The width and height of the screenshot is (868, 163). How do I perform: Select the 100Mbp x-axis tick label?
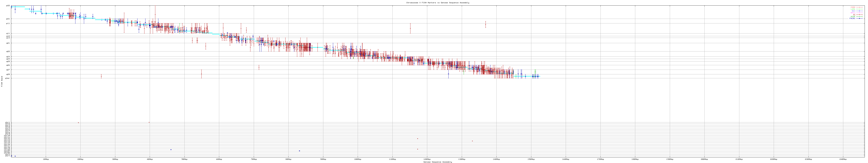358,159
